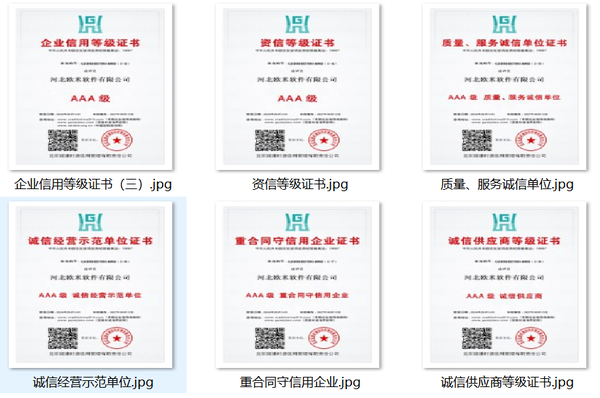The height and width of the screenshot is (398, 600).
Task: Click QR code on 诚信供应商等级证书 certificate
Action: (477, 338)
